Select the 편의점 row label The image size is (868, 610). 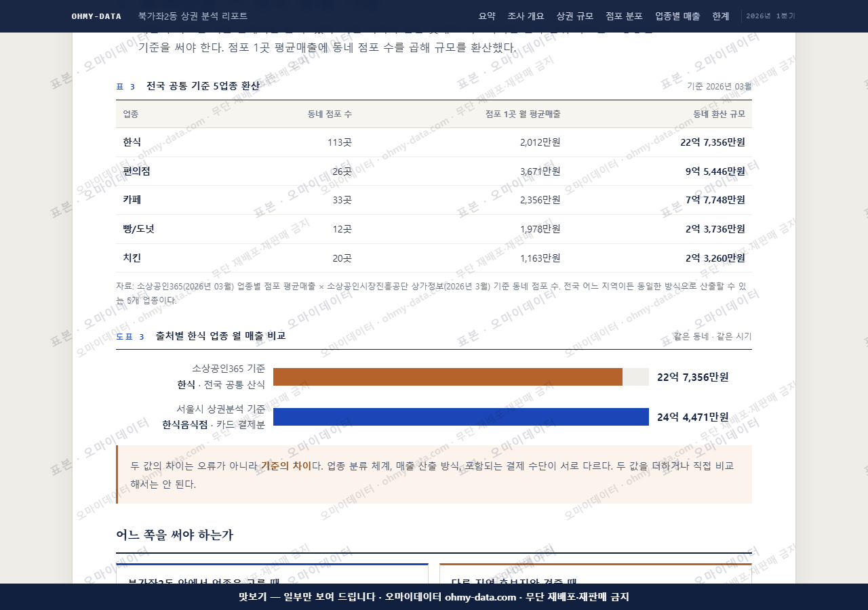click(136, 171)
